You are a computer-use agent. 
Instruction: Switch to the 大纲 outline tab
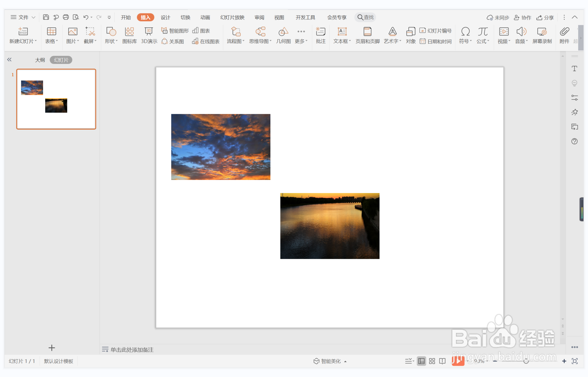40,60
